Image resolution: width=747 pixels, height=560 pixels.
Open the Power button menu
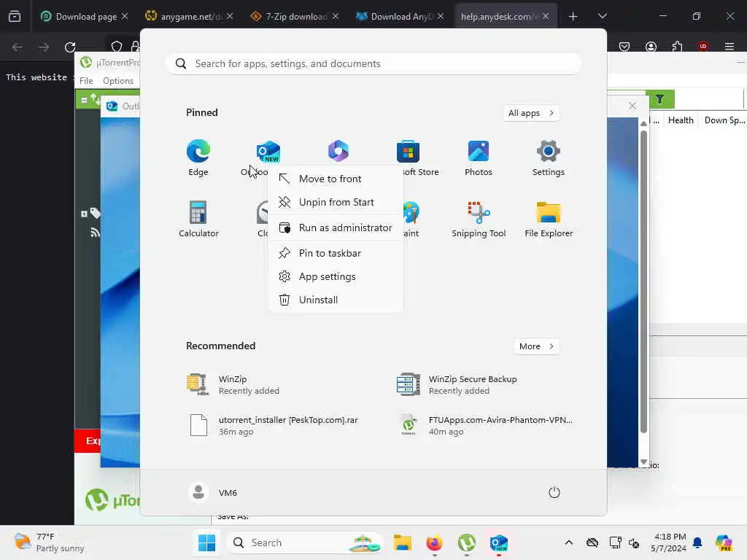[554, 492]
